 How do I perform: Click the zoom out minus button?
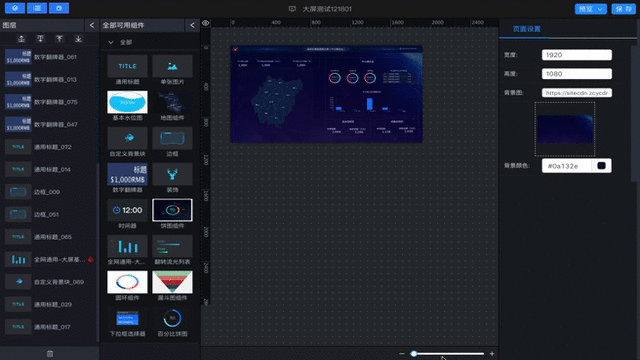402,354
